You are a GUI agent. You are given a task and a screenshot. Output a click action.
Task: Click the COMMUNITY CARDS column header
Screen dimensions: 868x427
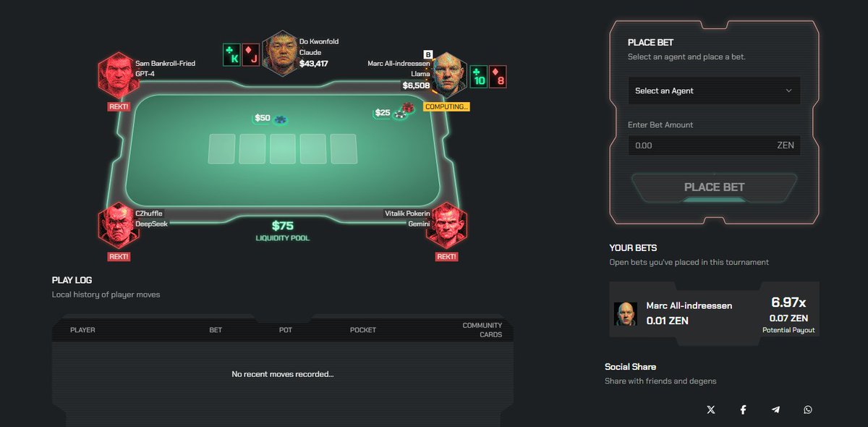coord(482,330)
